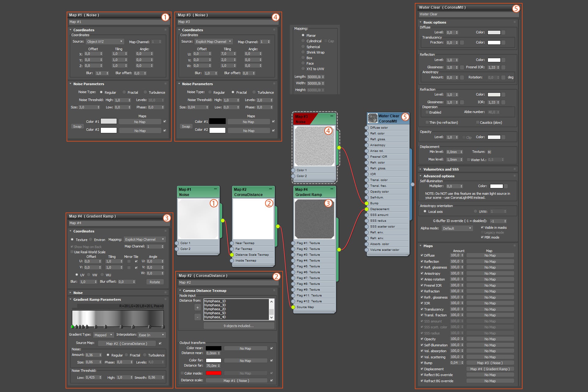Toggle Dispersion Enabled checkbox

pos(427,112)
